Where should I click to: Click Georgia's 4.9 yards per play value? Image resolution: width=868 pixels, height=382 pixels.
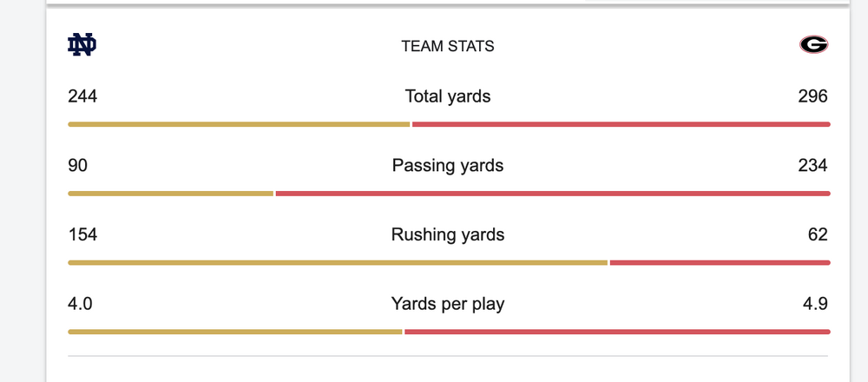[x=815, y=304]
